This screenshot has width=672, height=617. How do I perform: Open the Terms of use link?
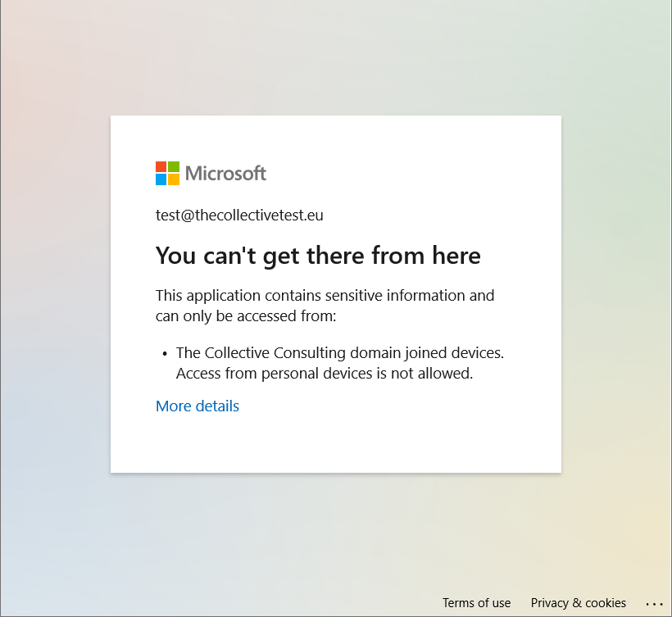coord(476,603)
